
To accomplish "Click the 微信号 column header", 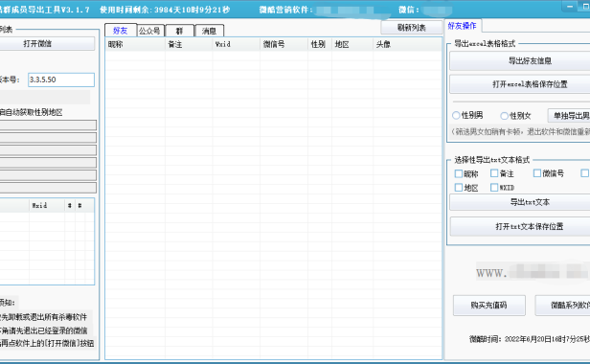I will tap(284, 44).
